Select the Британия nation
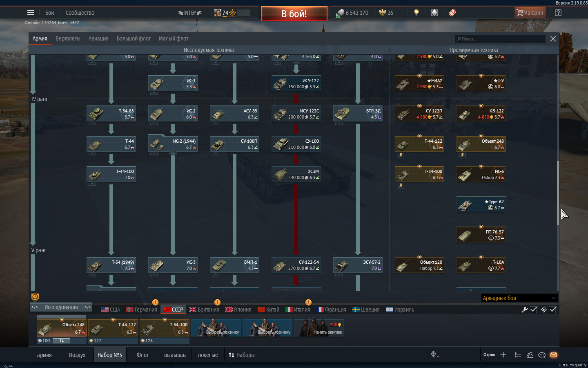The height and width of the screenshot is (368, 588). tap(204, 310)
